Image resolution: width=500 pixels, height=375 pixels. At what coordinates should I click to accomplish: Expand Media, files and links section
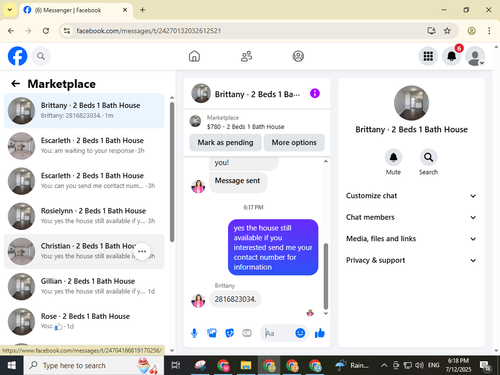click(x=411, y=239)
